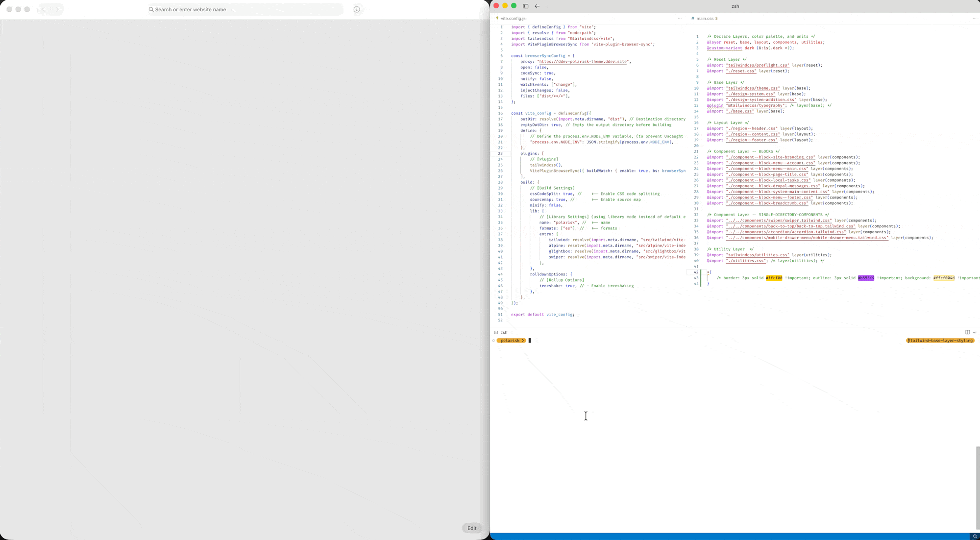Click Safari back navigation chevron
980x540 pixels.
44,9
